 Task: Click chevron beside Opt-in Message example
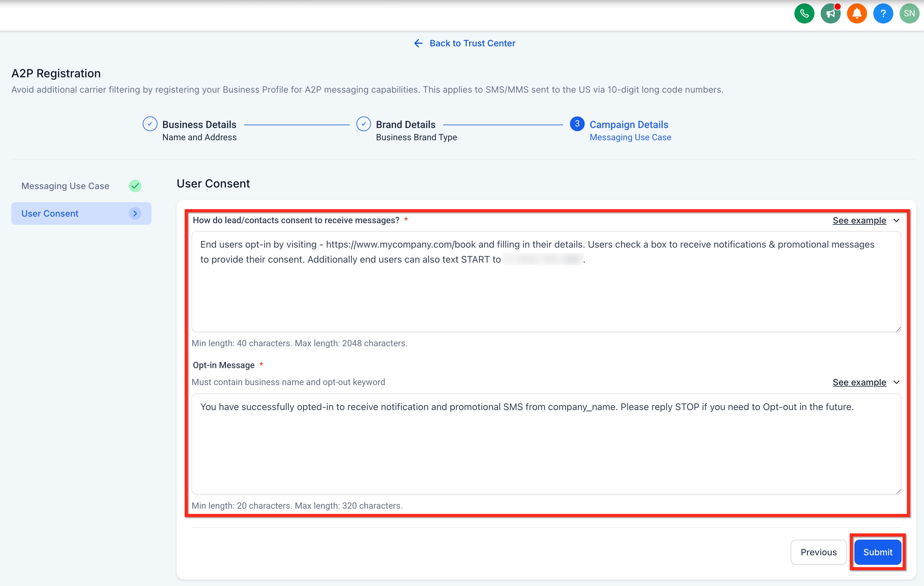896,382
